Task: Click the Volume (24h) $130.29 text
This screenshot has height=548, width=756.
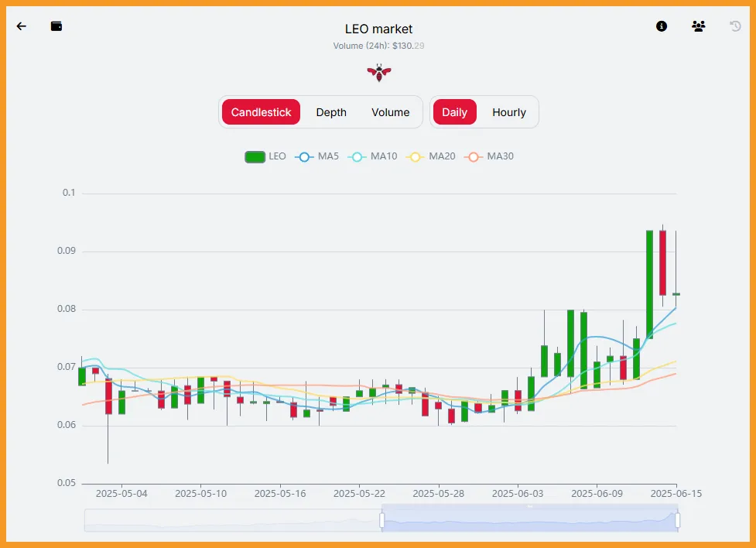Action: coord(378,46)
